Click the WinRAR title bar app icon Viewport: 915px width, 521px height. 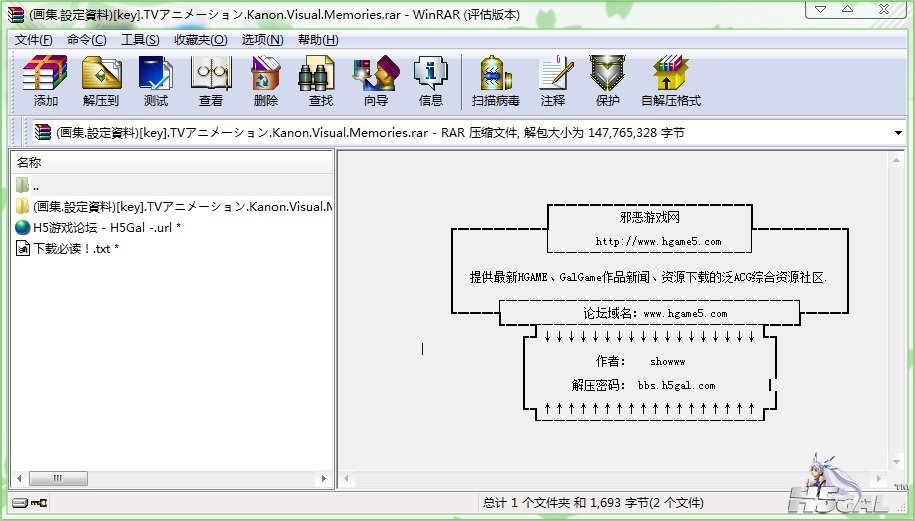pos(16,14)
